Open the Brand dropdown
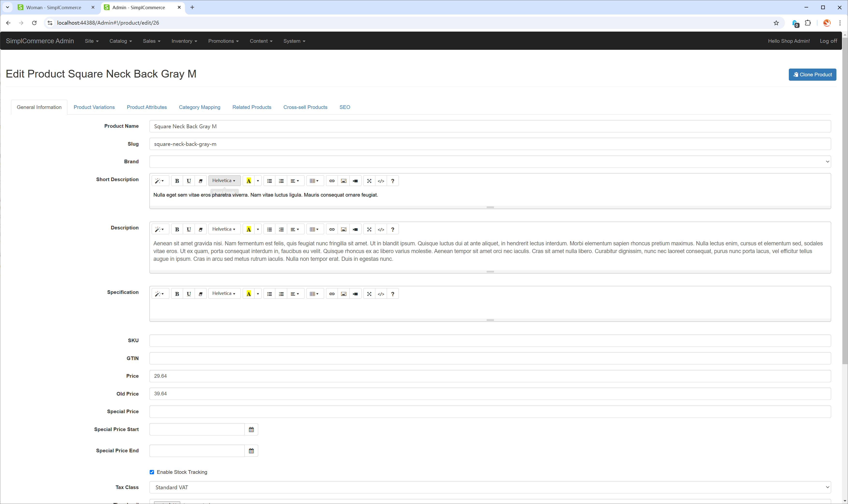The width and height of the screenshot is (848, 504). point(490,162)
